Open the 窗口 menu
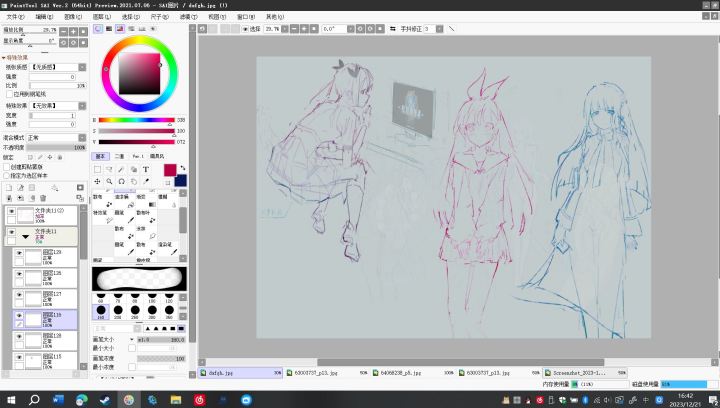Viewport: 720px width, 408px height. (x=246, y=17)
